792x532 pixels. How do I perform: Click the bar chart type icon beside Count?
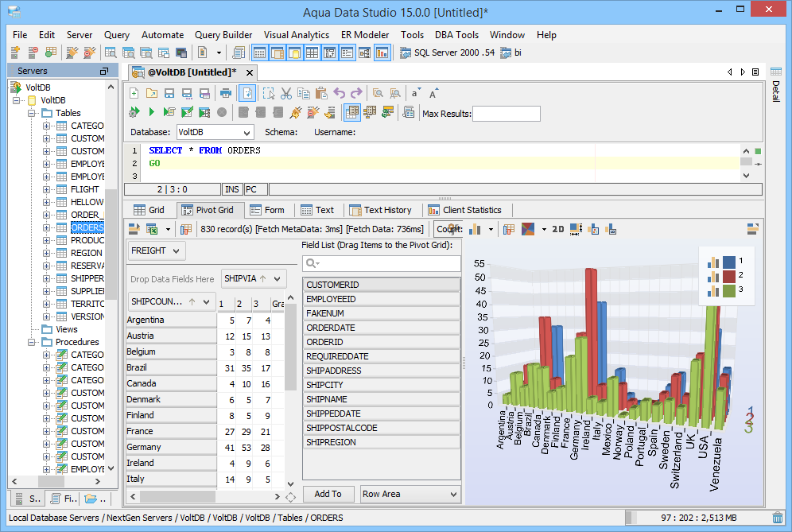475,229
